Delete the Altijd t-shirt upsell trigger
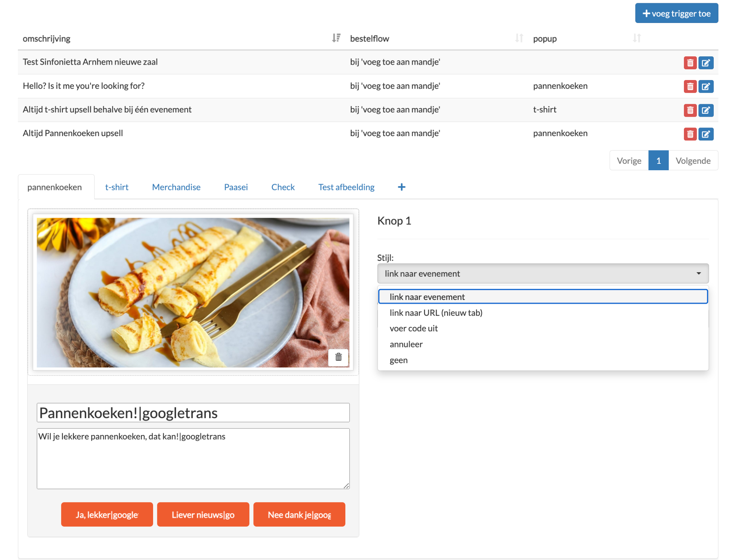The width and height of the screenshot is (736, 560). point(690,110)
